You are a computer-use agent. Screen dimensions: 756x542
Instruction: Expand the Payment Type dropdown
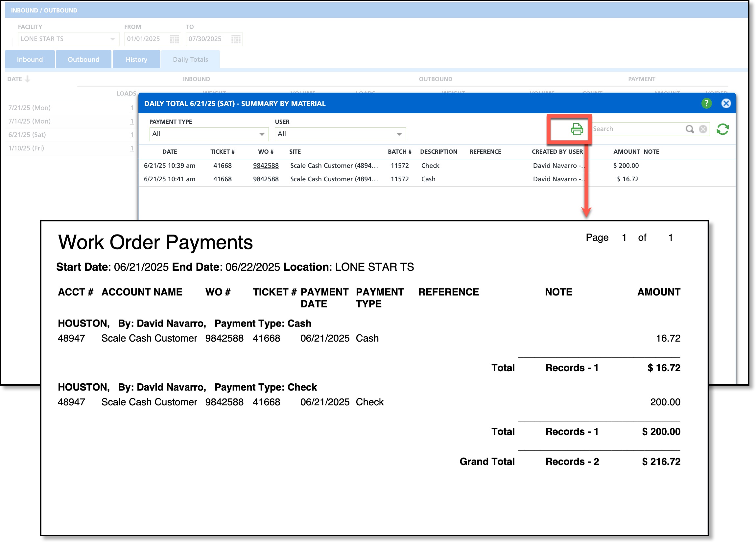click(x=262, y=134)
